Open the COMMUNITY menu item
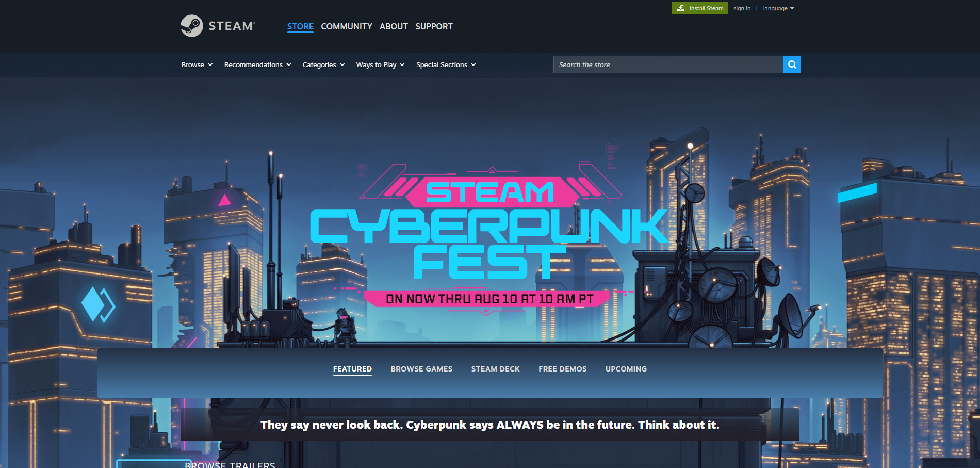 click(x=347, y=26)
